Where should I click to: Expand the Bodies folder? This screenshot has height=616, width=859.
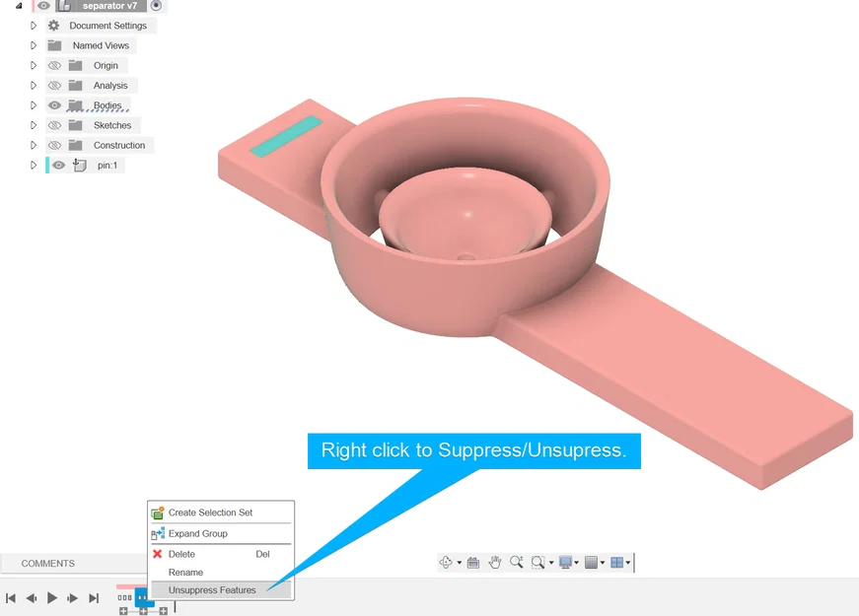(33, 105)
